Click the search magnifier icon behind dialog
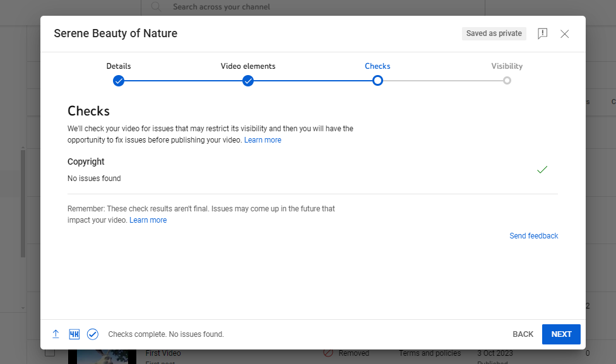This screenshot has height=364, width=616. click(156, 7)
